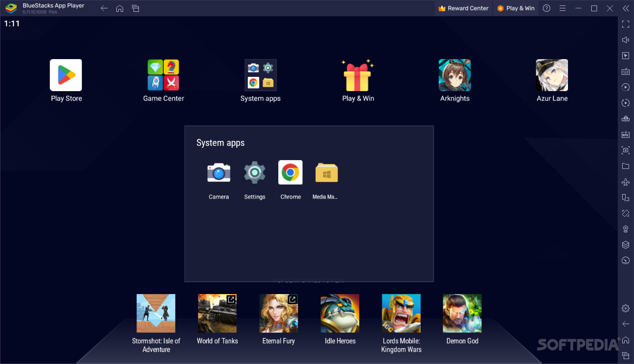Open multi-instance manager layers icon in sidebar
This screenshot has height=364, width=634.
click(626, 245)
